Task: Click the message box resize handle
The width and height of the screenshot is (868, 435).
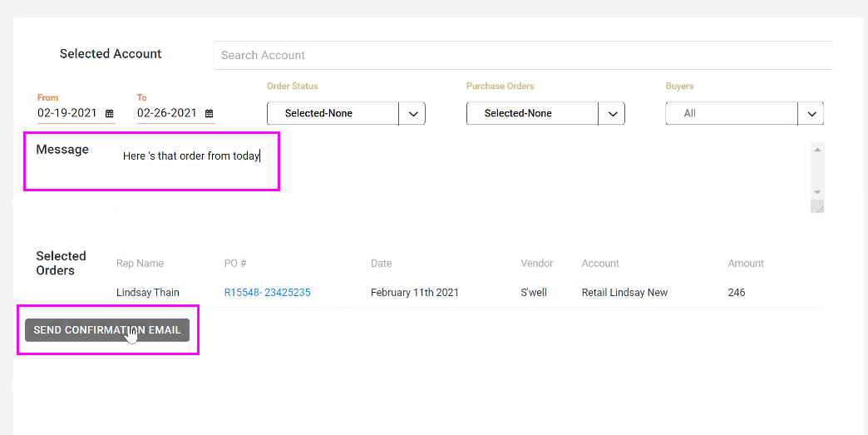Action: [818, 207]
